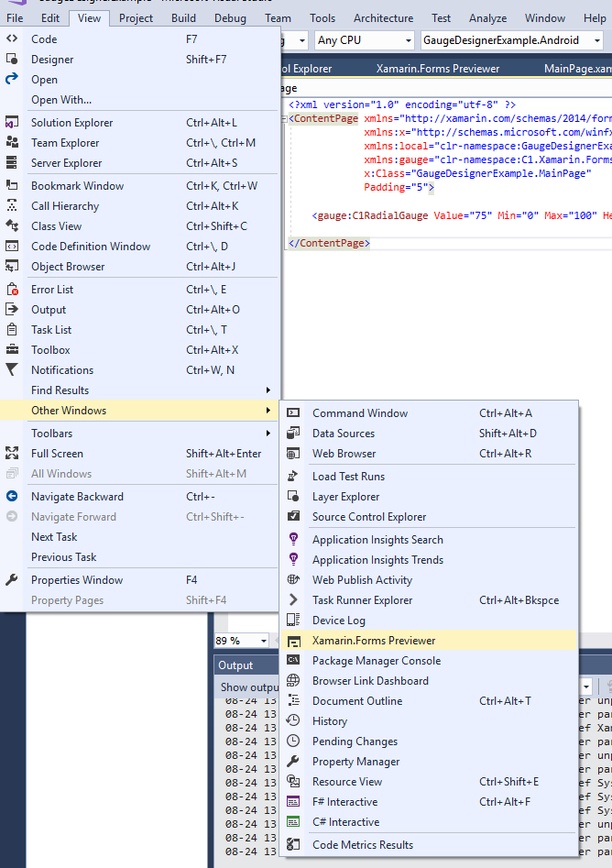Open the 89 % zoom dropdown
Screen dimensions: 612x868
pyautogui.click(x=263, y=641)
